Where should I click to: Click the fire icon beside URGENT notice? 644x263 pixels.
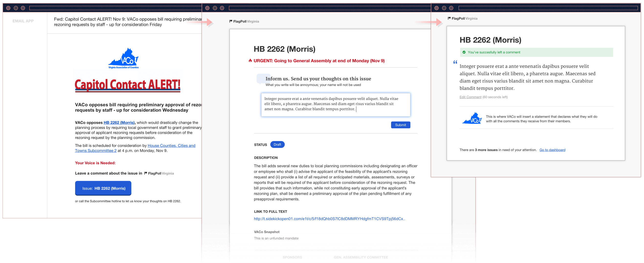click(250, 60)
